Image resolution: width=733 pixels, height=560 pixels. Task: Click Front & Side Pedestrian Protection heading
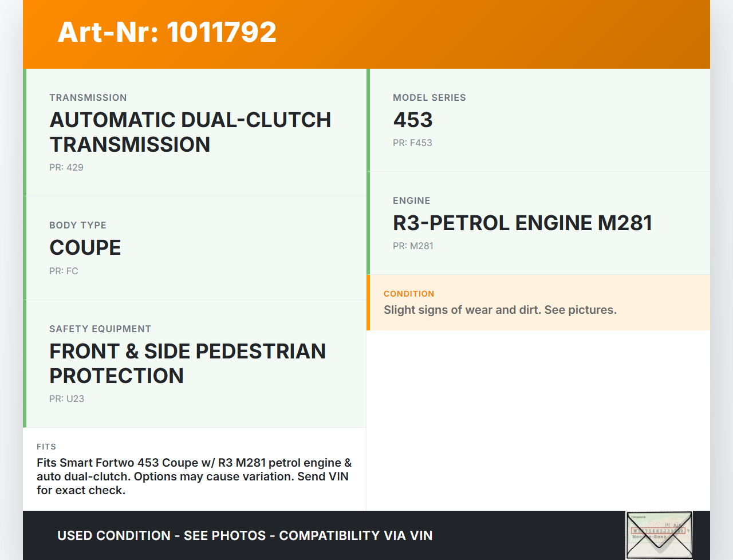click(187, 364)
